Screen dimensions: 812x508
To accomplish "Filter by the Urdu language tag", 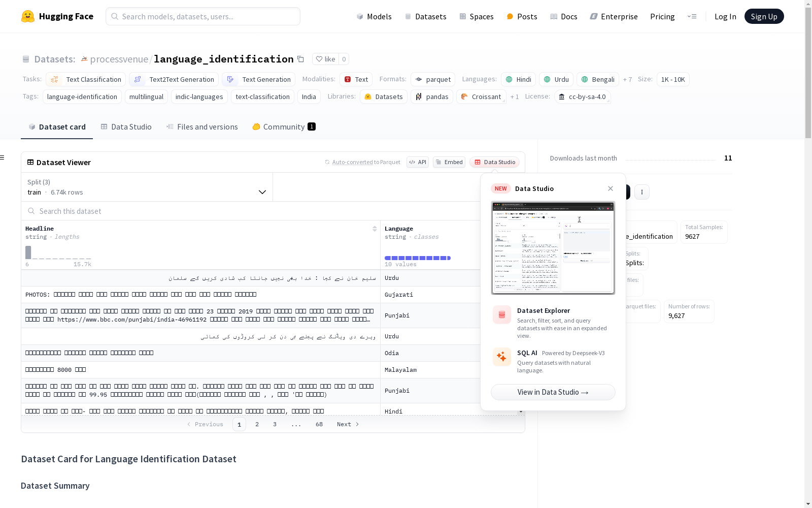I will tap(556, 79).
